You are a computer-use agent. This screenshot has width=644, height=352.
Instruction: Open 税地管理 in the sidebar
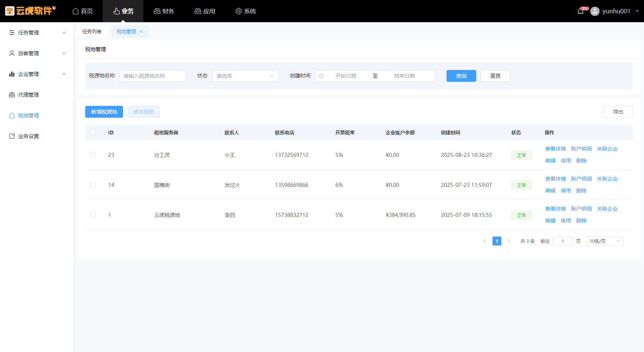[29, 115]
